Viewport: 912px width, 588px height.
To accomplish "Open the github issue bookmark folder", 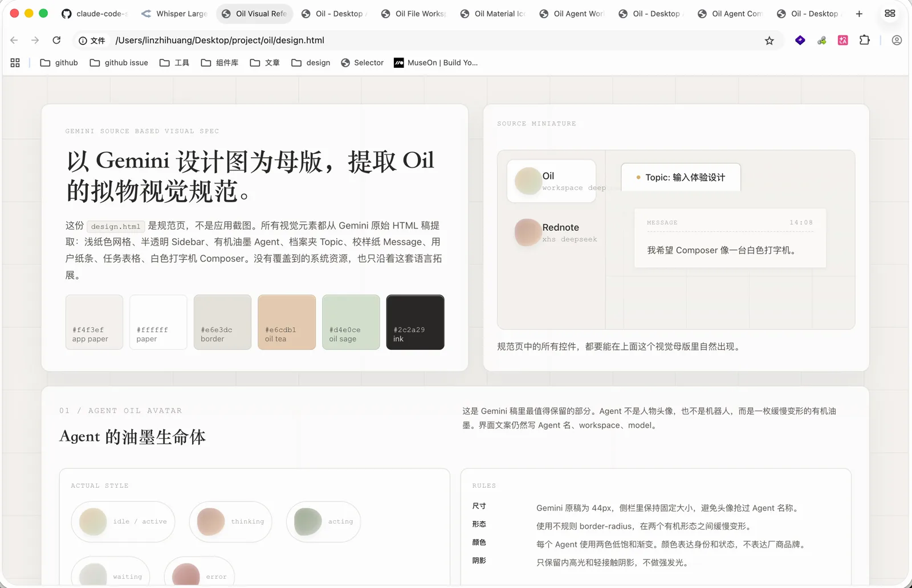I will (x=119, y=63).
